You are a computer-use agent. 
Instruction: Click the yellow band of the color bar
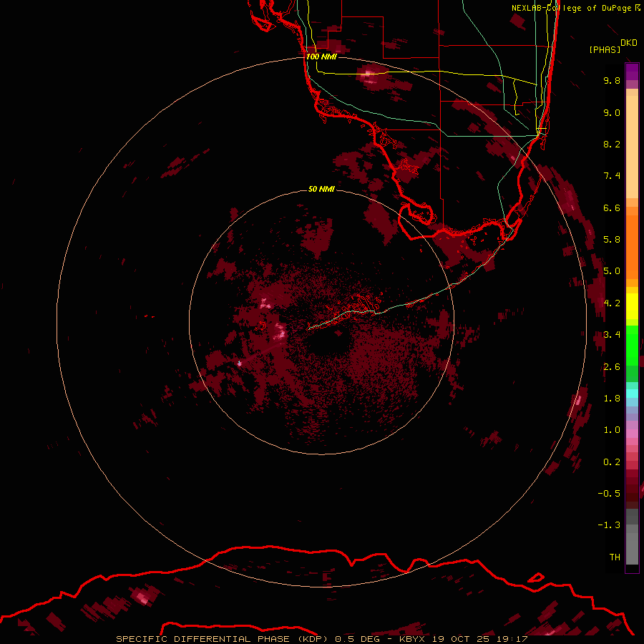pyautogui.click(x=632, y=306)
